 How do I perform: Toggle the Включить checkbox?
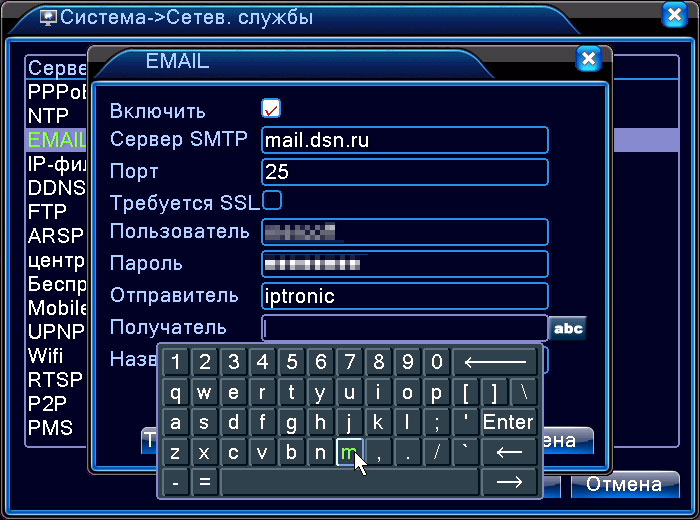pos(271,108)
